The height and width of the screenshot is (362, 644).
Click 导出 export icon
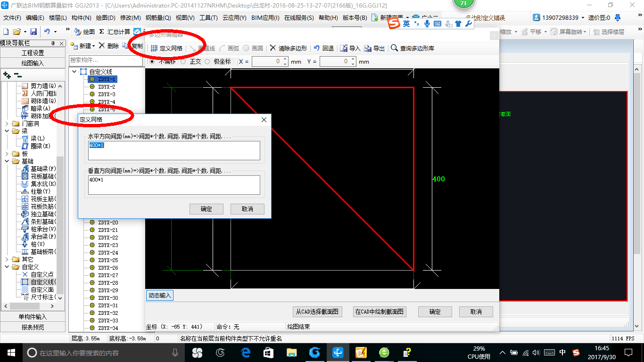[x=375, y=48]
